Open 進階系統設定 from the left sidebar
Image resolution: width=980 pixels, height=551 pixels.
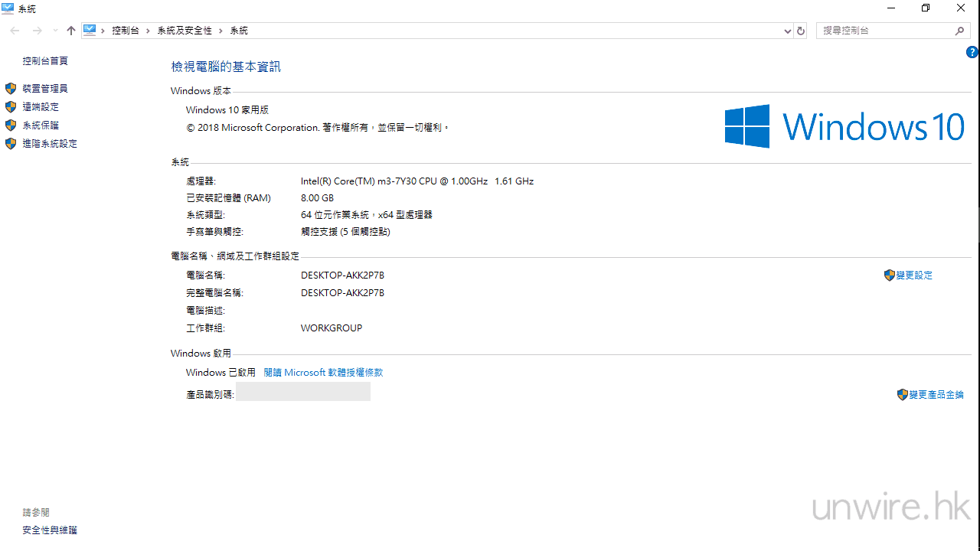50,144
